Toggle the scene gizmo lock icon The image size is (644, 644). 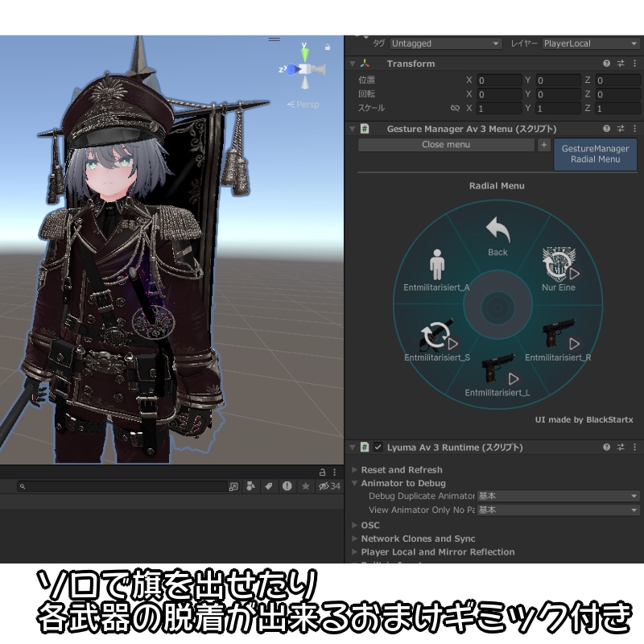[328, 47]
